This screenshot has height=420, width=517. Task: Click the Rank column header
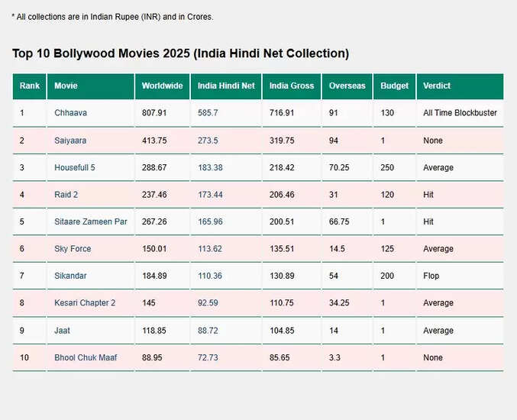(30, 86)
